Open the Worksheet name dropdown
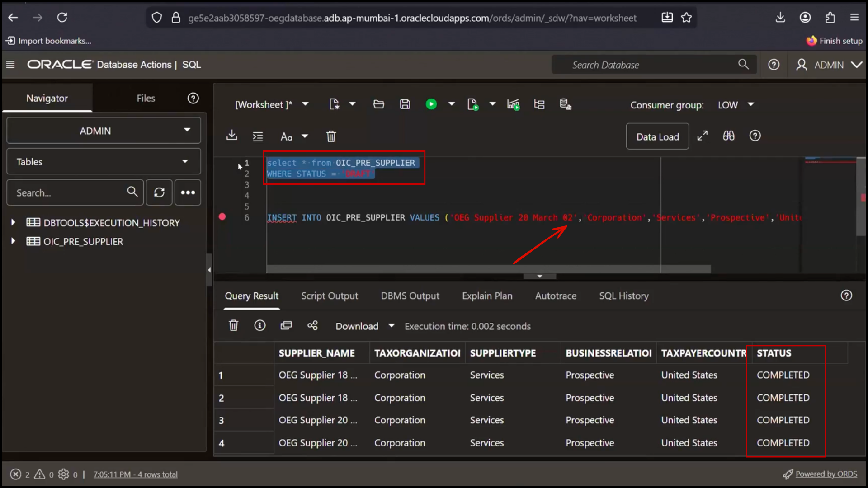This screenshot has height=488, width=868. point(305,104)
